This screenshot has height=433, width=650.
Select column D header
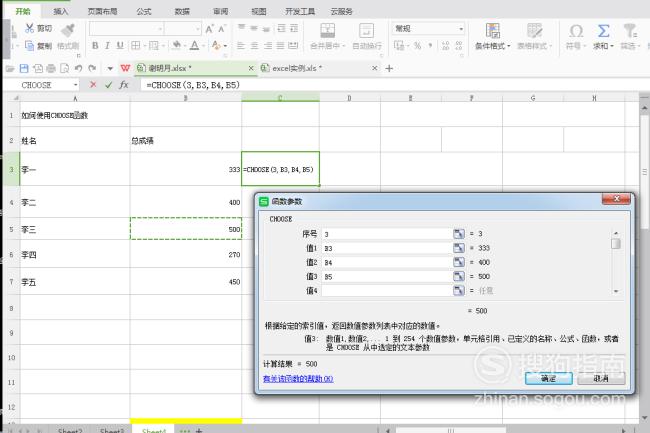coord(349,98)
